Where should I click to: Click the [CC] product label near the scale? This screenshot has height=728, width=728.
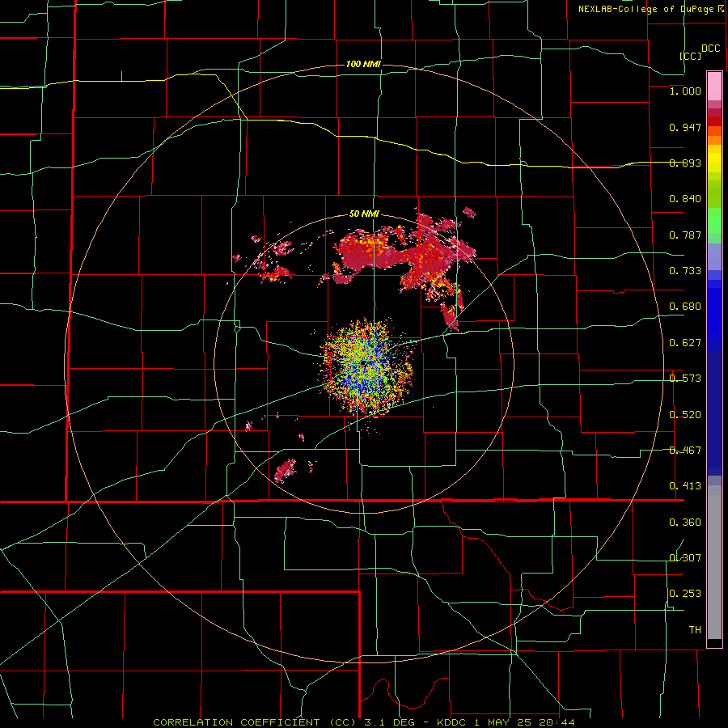pyautogui.click(x=690, y=56)
